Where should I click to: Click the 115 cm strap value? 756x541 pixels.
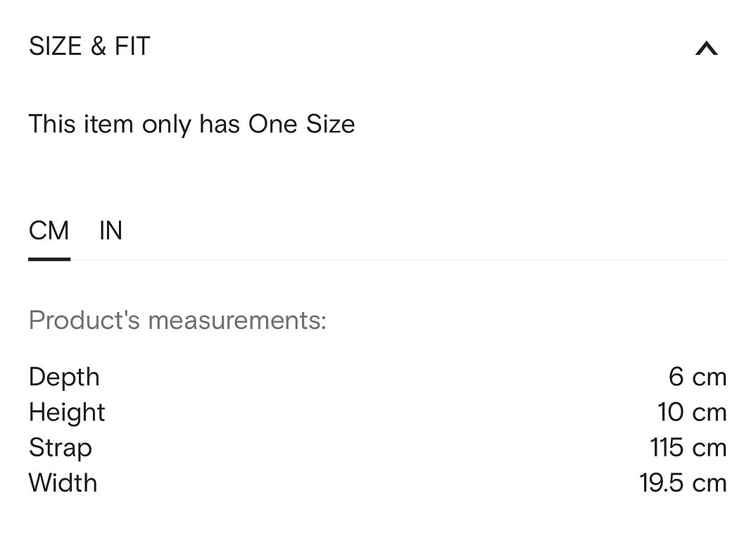pyautogui.click(x=688, y=447)
